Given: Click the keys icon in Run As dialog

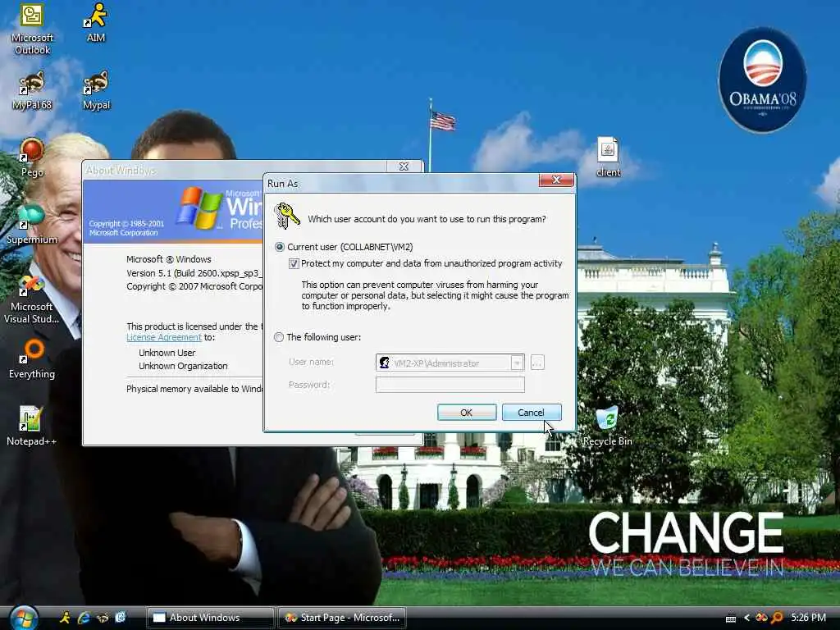Looking at the screenshot, I should click(286, 216).
